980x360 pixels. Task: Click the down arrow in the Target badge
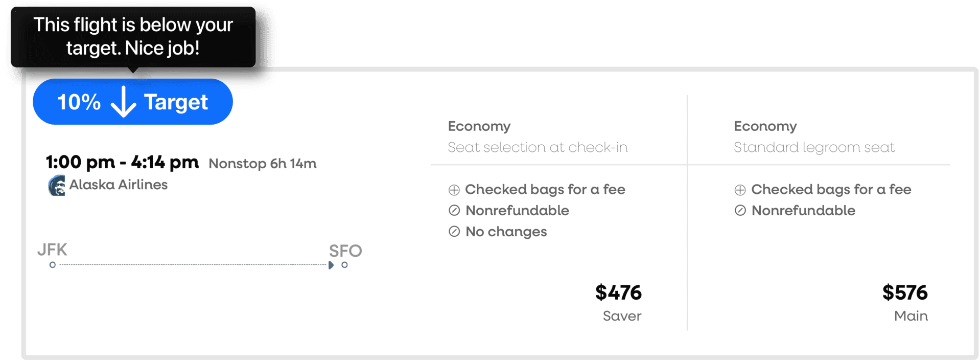tap(123, 102)
